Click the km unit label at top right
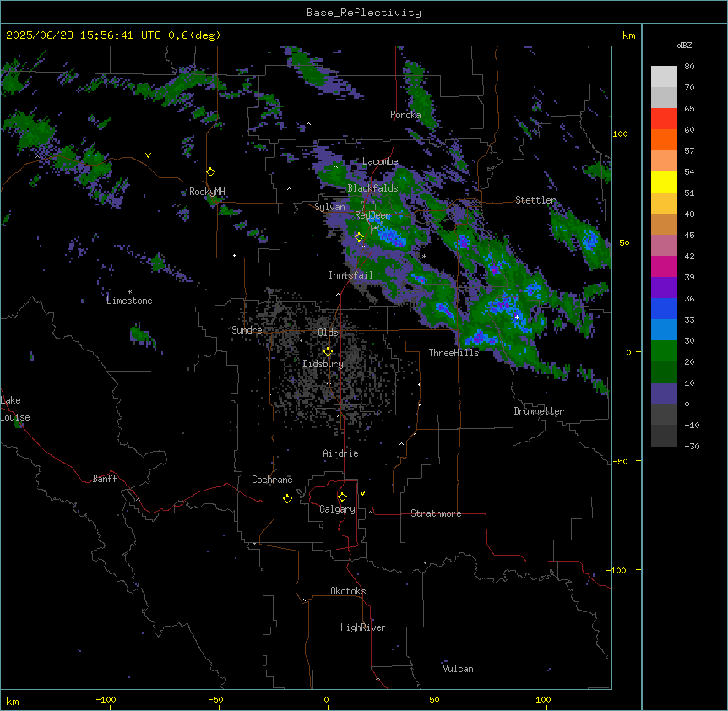The width and height of the screenshot is (728, 711). [x=628, y=35]
